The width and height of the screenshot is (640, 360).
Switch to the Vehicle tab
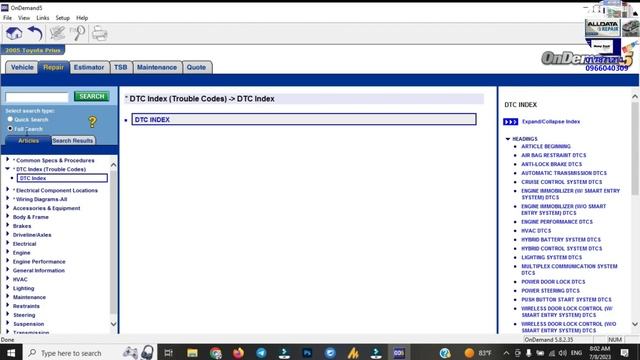point(22,67)
